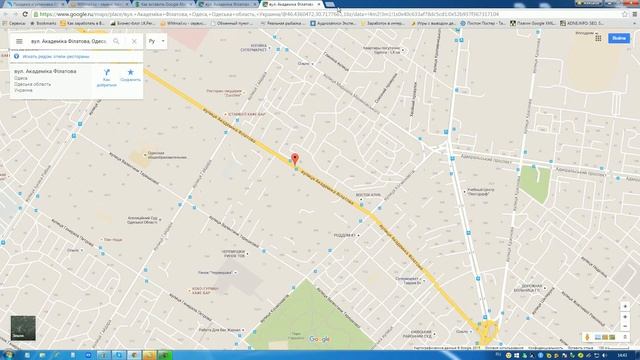Click the volume speaker tray icon
This screenshot has width=640, height=360.
click(x=604, y=356)
